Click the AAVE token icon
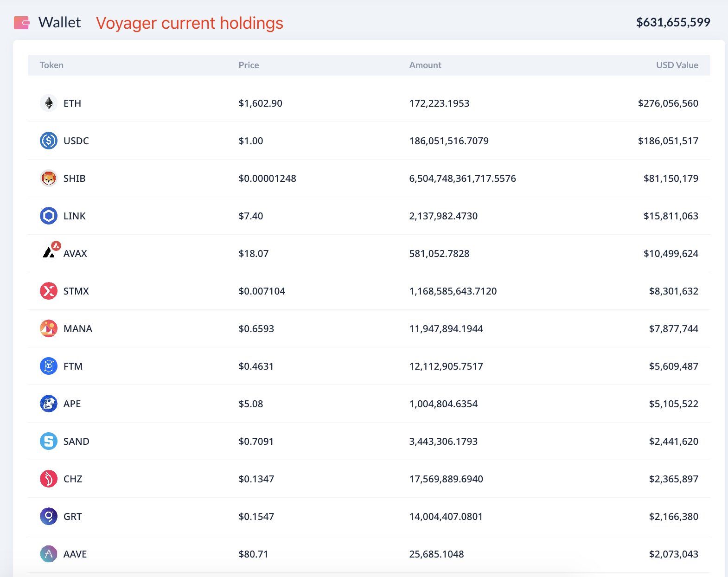The image size is (728, 577). click(49, 554)
